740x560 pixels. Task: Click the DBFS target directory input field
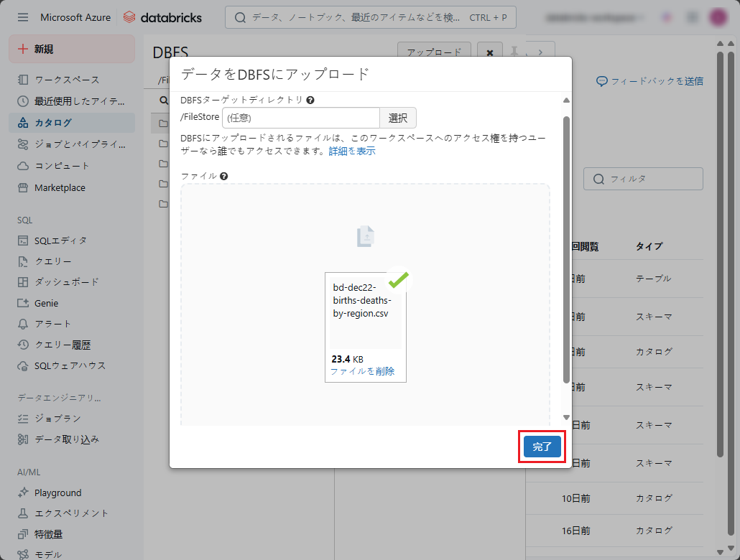coord(300,118)
